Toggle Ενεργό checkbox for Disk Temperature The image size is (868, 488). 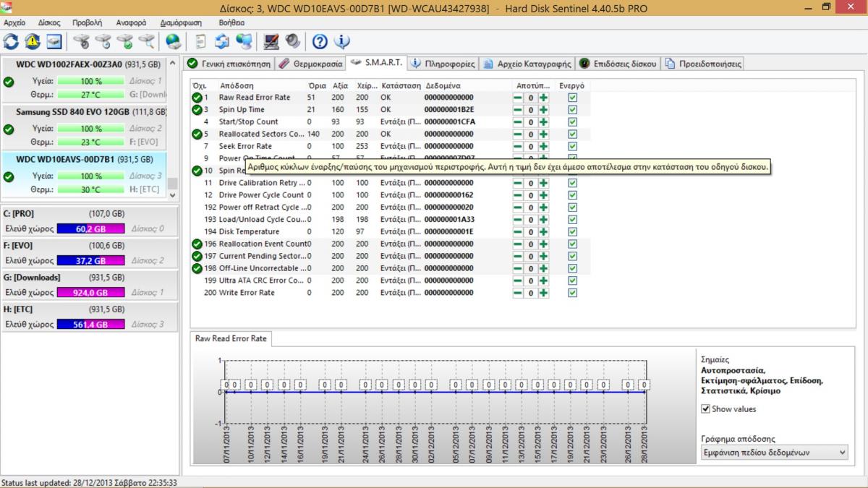[x=573, y=231]
